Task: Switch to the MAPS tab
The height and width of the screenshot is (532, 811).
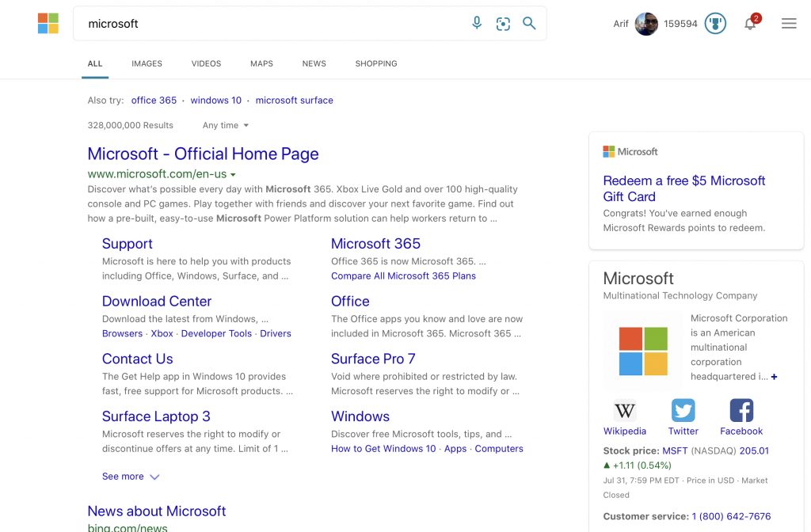Action: 261,63
